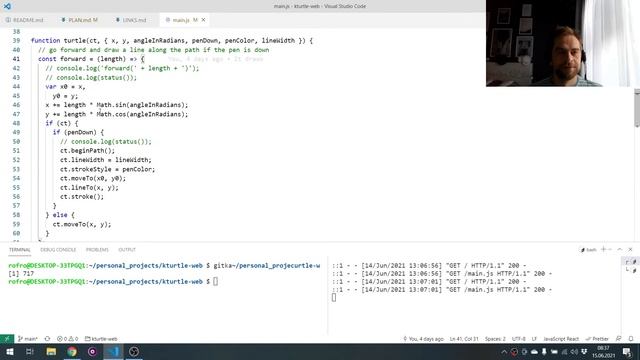Screen dimensions: 640x360
Task: Open the OUTPUT panel tab
Action: click(127, 250)
